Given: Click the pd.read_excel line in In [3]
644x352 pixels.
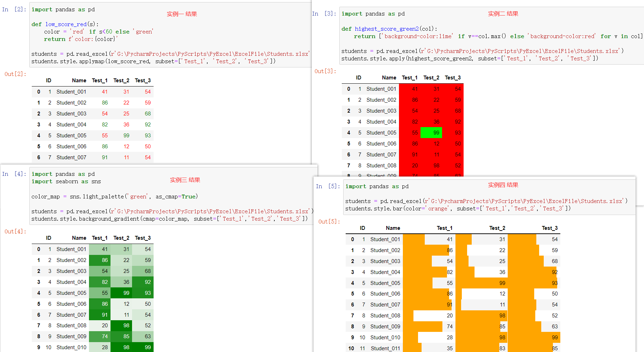Looking at the screenshot, I should point(483,51).
